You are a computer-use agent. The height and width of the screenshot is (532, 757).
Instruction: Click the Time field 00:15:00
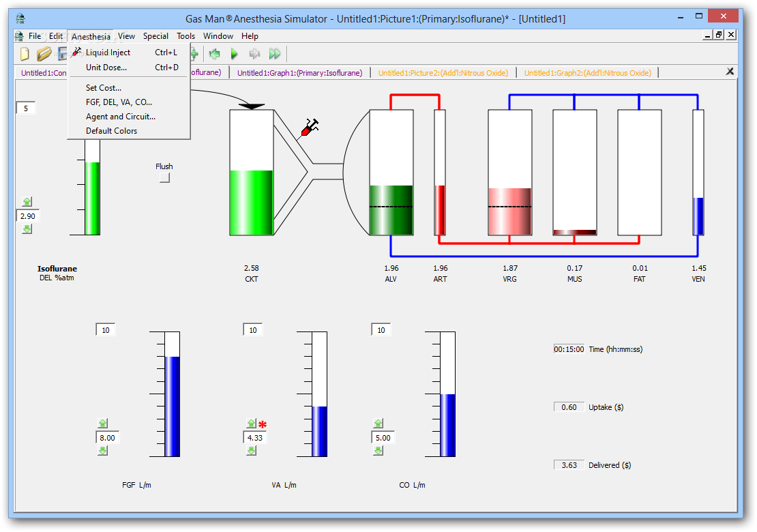(569, 349)
